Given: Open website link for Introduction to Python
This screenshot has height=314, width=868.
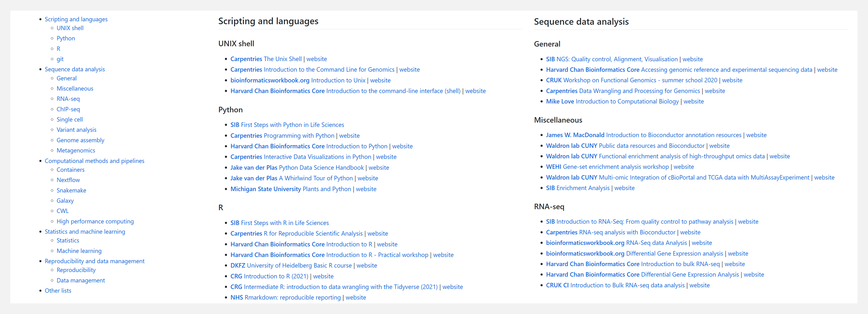Looking at the screenshot, I should coord(402,146).
